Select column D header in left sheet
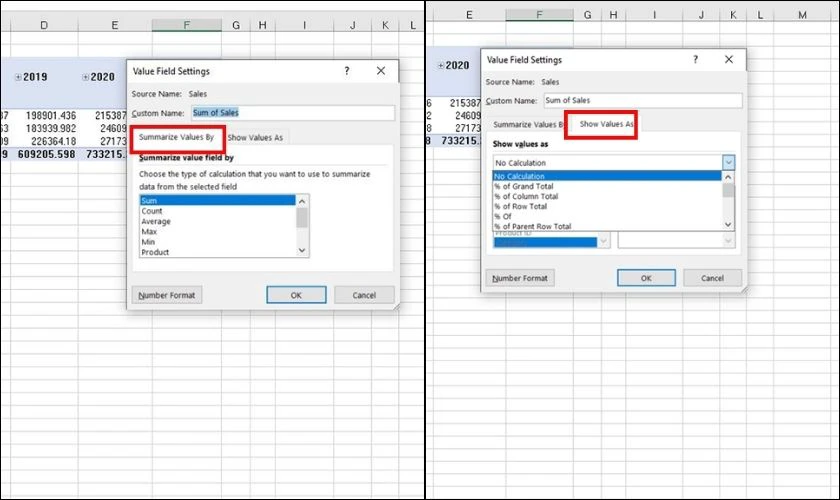This screenshot has width=840, height=500. pos(44,25)
